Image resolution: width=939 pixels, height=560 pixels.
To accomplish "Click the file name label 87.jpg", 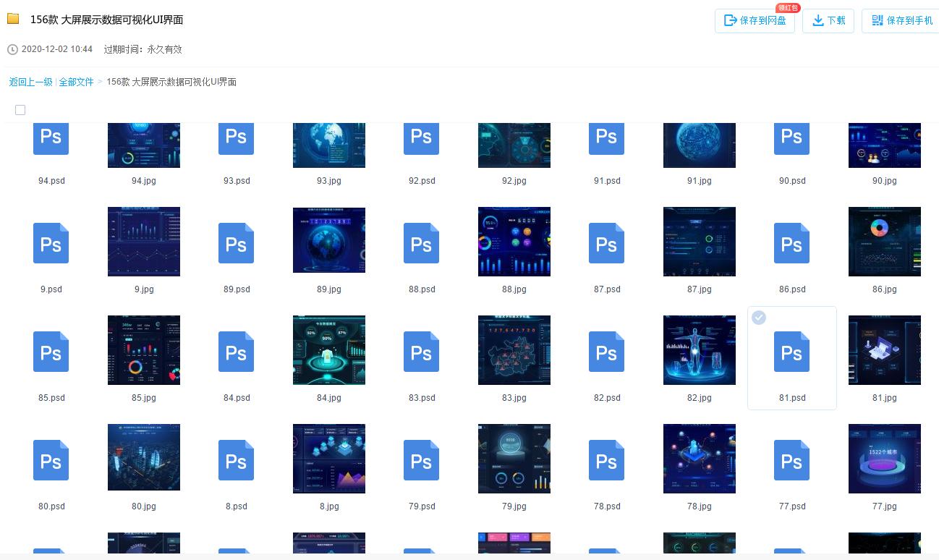I will click(700, 289).
